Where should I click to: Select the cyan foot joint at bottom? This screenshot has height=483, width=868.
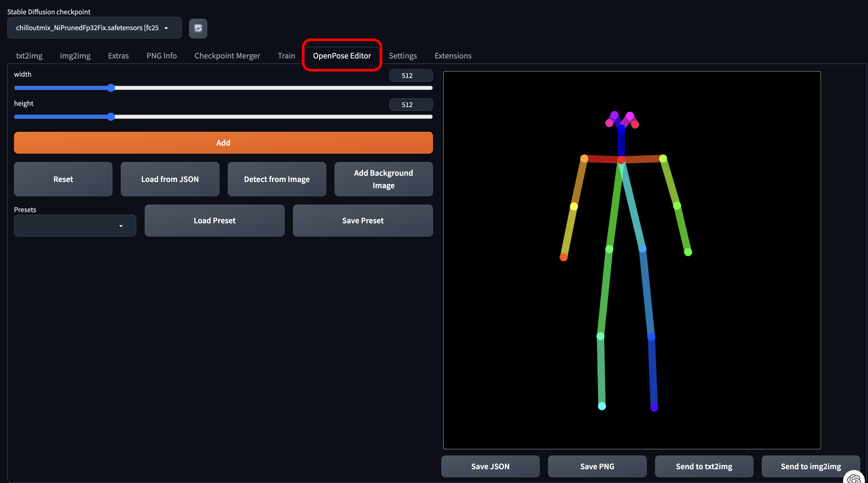pos(602,406)
